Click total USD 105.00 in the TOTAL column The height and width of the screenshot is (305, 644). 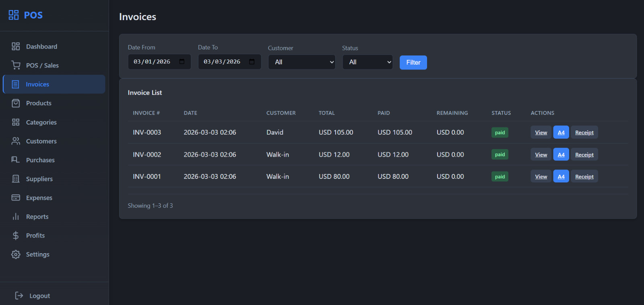click(336, 132)
